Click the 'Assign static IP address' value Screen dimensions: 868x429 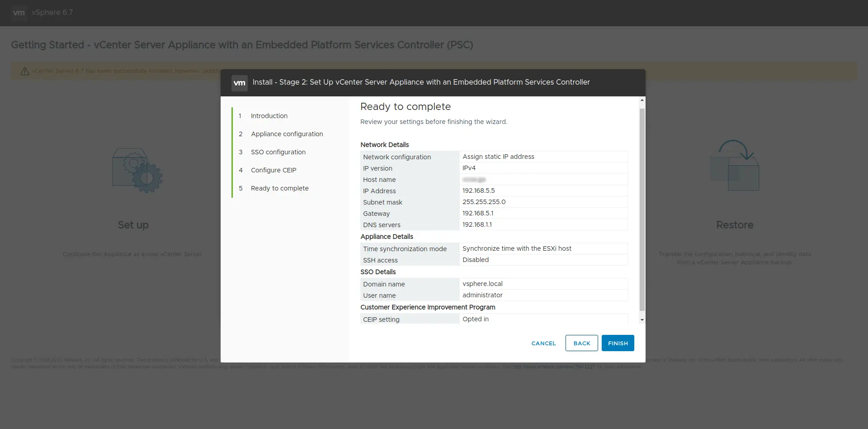(x=498, y=157)
